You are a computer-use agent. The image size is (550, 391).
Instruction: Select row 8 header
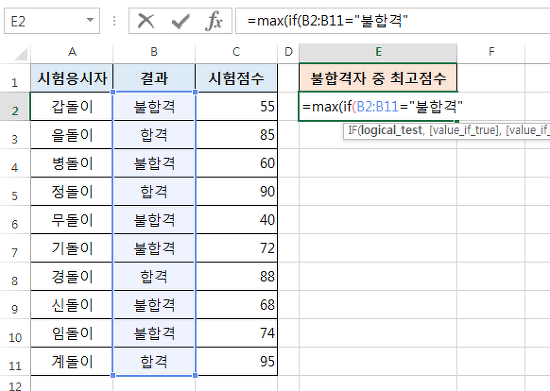(x=15, y=277)
